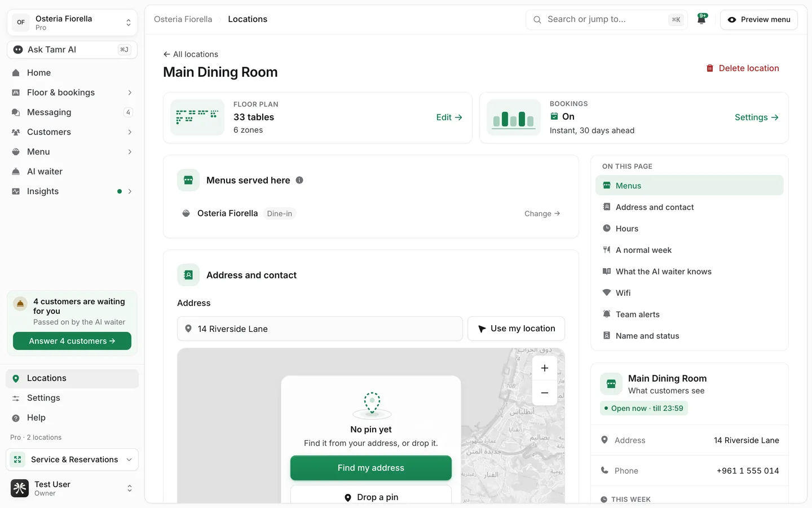Click Change for Osteria Fiorella menu
This screenshot has height=508, width=812.
coord(542,213)
